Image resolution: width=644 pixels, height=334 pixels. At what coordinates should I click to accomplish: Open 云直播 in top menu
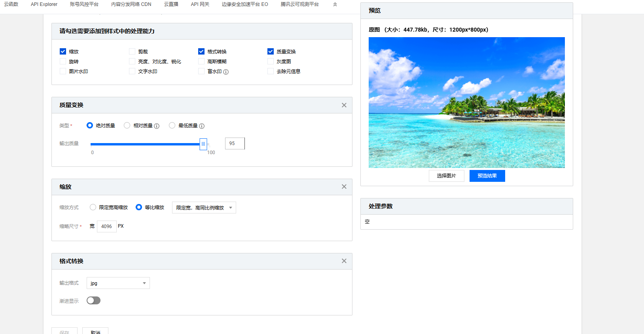[x=171, y=4]
